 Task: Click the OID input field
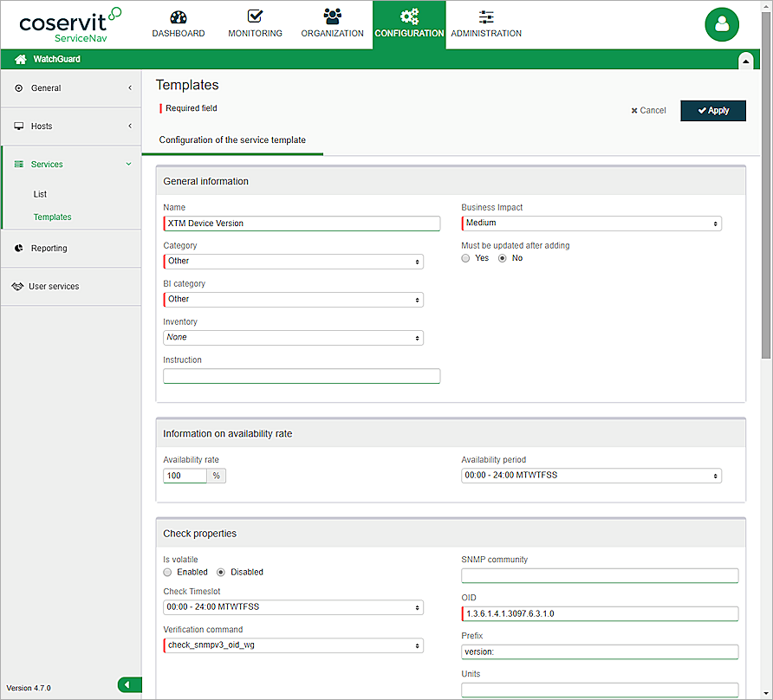tap(600, 614)
